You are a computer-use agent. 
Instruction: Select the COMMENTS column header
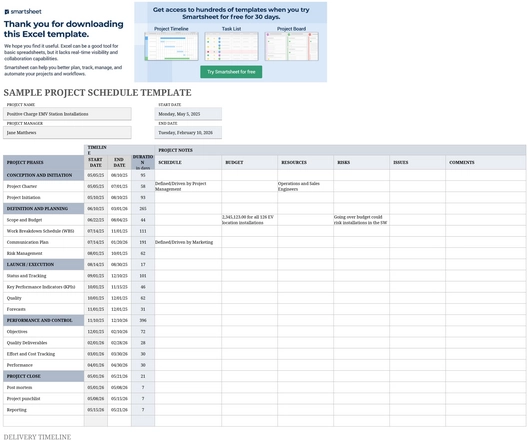[486, 162]
